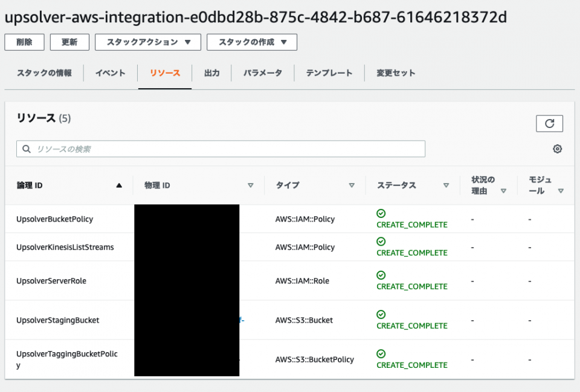Click the success icon in UpsolverServerRole row
The height and width of the screenshot is (392, 580).
click(381, 275)
